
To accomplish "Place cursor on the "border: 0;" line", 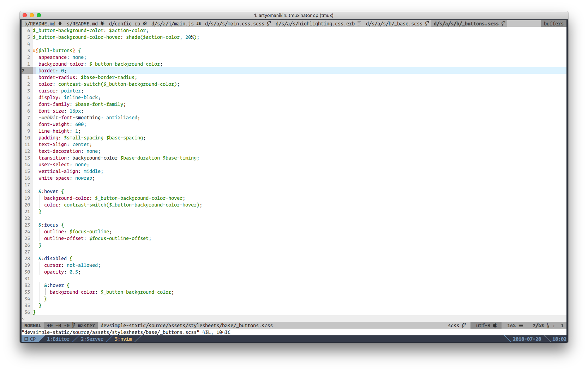I will [52, 71].
